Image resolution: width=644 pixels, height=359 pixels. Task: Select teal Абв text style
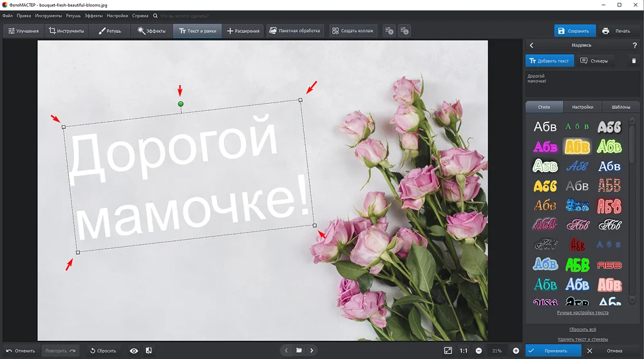545,285
